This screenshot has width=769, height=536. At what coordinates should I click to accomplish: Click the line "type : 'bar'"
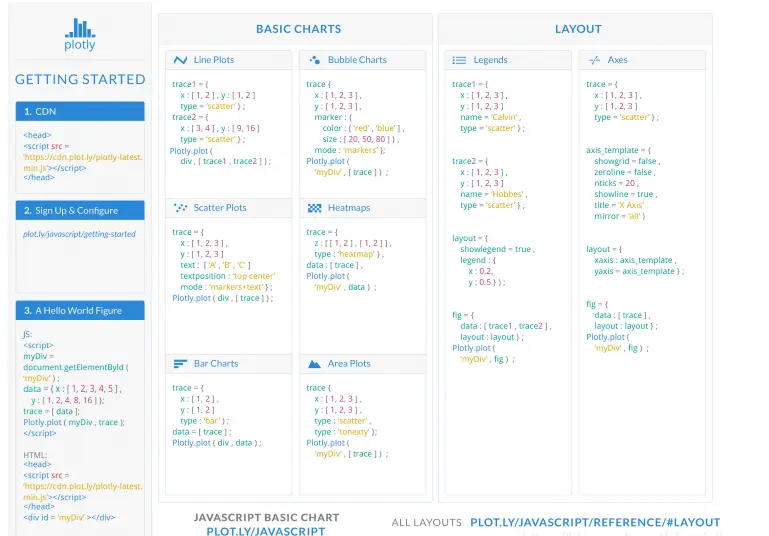[205, 421]
